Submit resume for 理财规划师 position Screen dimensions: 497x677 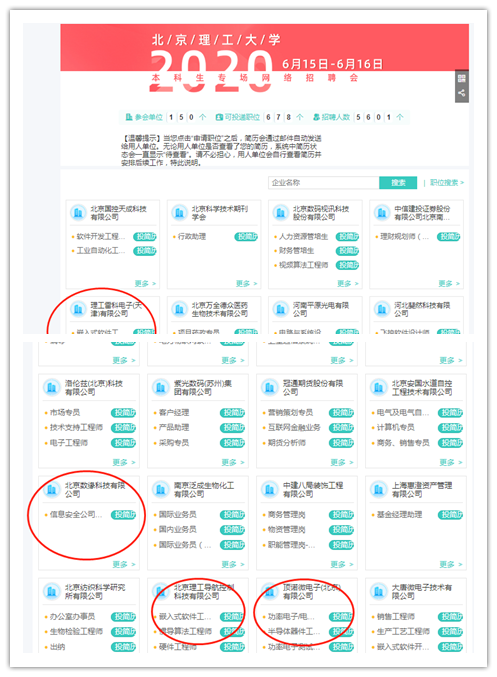449,237
